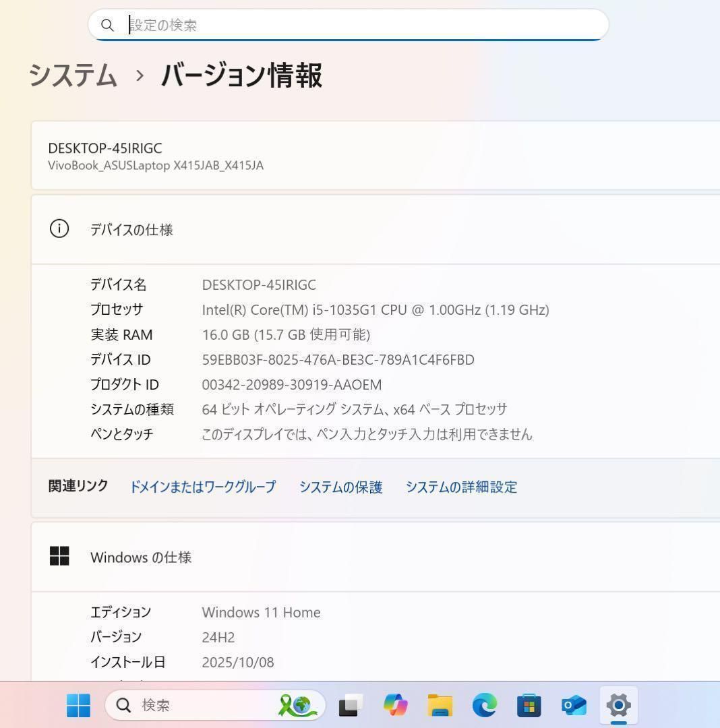Collapse the Windows の仕様 card

[x=140, y=557]
